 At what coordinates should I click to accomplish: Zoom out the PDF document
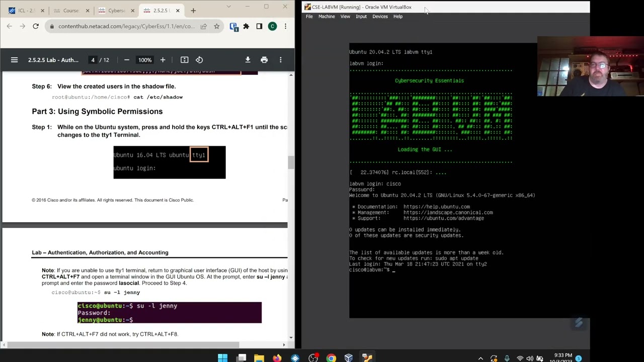[x=127, y=60]
